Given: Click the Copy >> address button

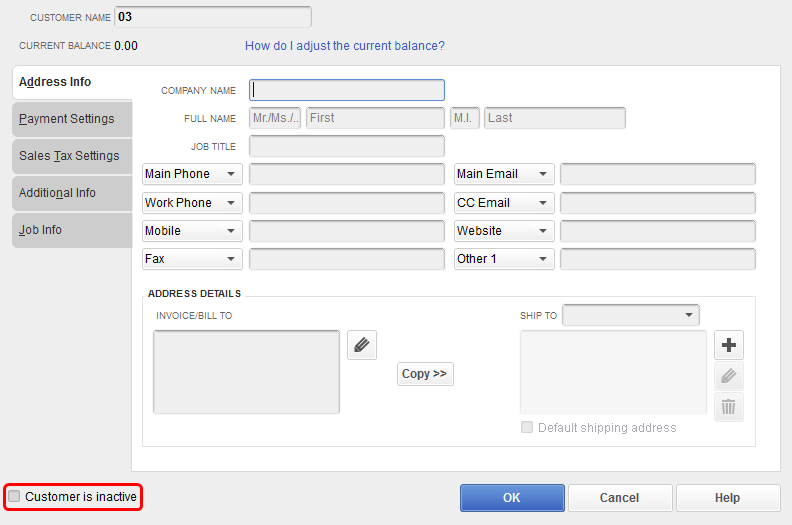Looking at the screenshot, I should click(x=425, y=374).
